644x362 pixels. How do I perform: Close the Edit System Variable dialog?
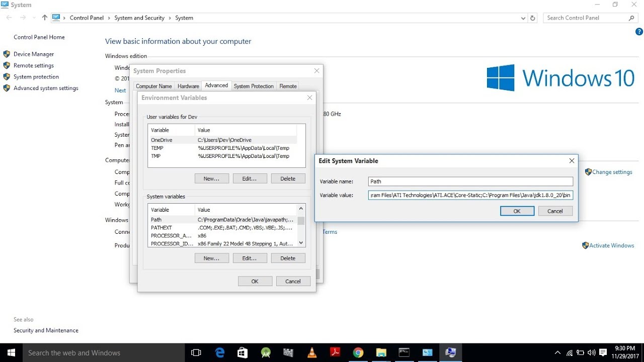pos(572,161)
